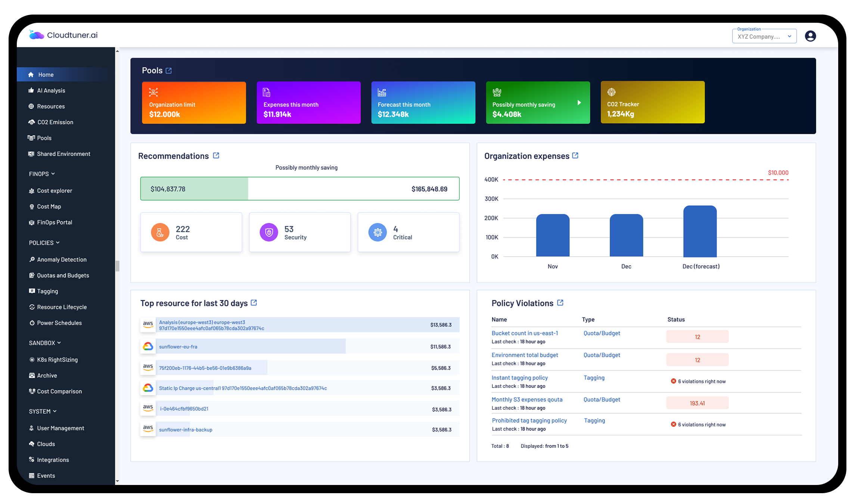Open Top resource external link icon

pyautogui.click(x=254, y=303)
